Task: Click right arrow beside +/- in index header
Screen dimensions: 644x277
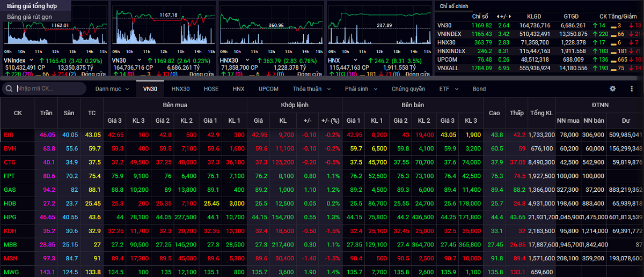Action: (509, 17)
